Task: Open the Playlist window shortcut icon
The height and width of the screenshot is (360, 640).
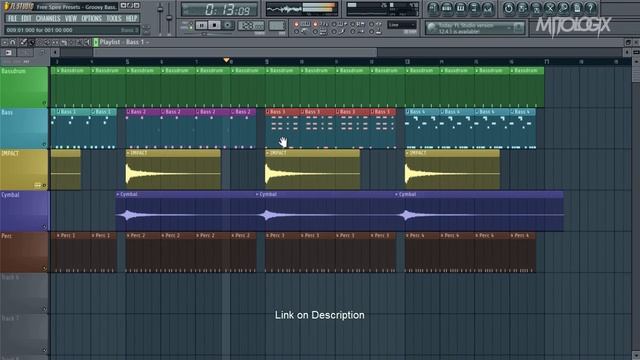Action: (433, 8)
